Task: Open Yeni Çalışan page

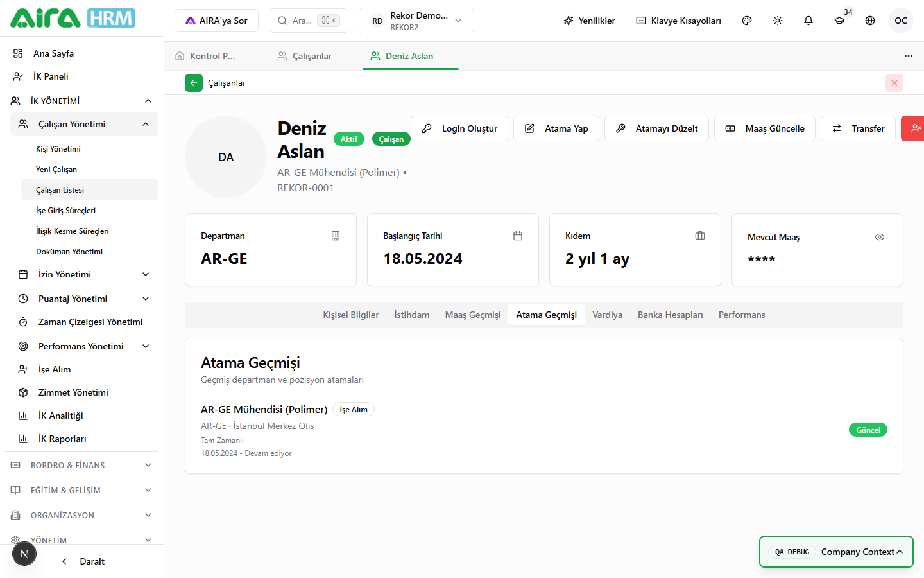Action: click(x=89, y=169)
